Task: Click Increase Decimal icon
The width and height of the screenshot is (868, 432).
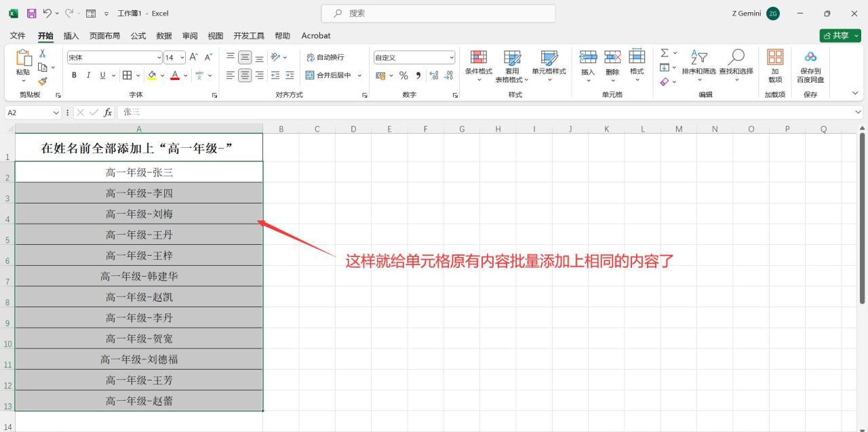Action: click(434, 75)
